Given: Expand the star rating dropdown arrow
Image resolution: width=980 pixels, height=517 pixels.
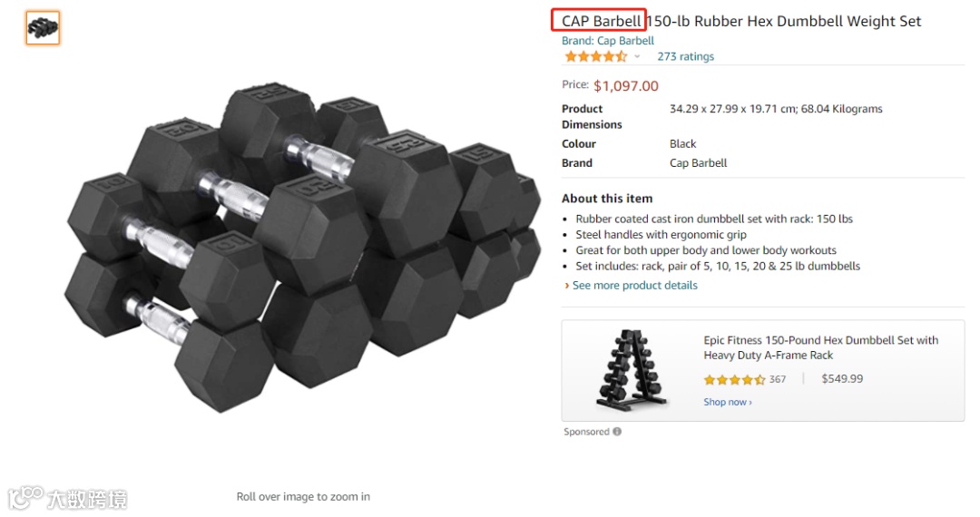Looking at the screenshot, I should pos(637,56).
